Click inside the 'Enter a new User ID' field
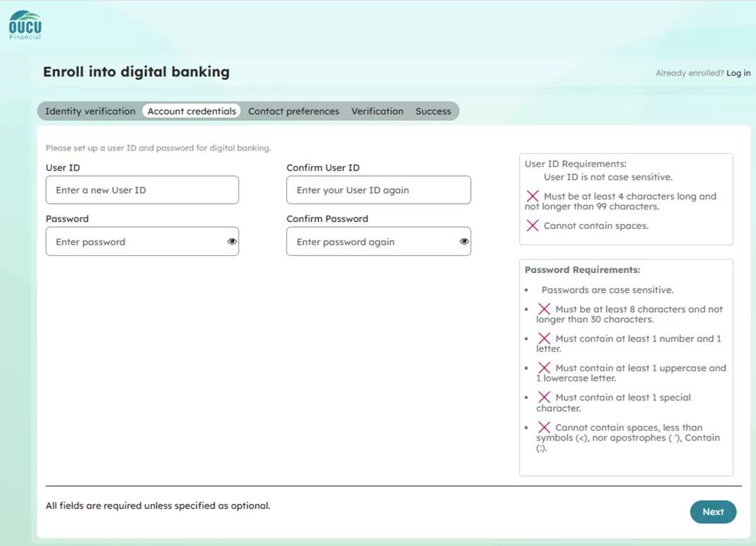Viewport: 756px width, 546px height. click(141, 190)
